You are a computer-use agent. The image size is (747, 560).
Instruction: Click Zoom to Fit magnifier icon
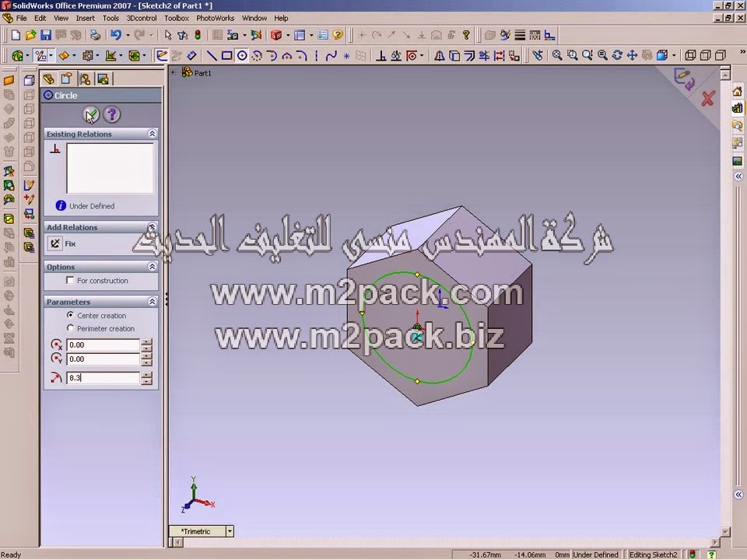pyautogui.click(x=557, y=56)
